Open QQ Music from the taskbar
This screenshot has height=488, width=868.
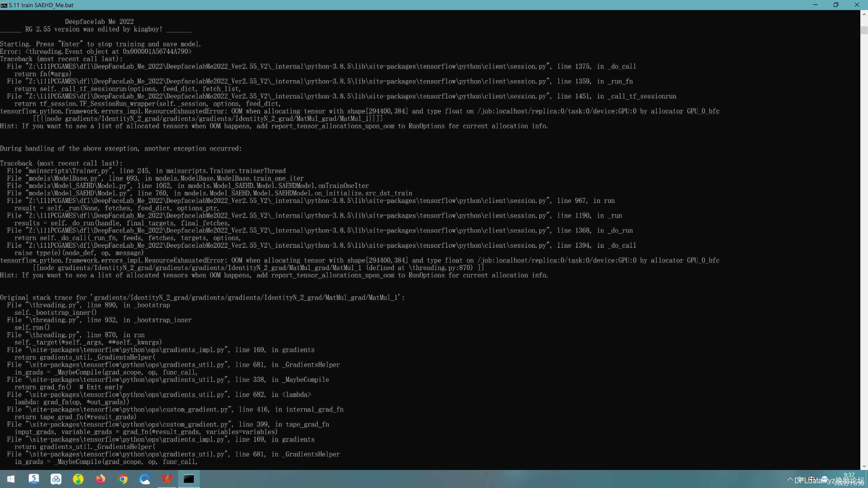78,479
